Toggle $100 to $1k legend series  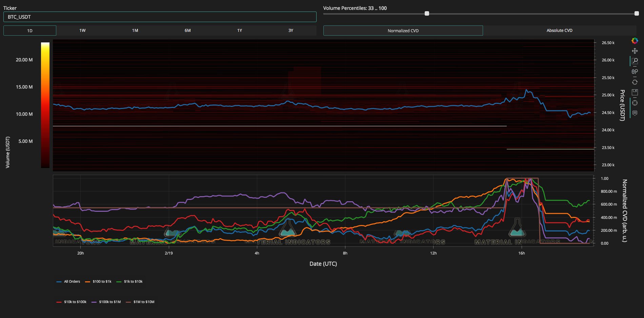pos(98,281)
